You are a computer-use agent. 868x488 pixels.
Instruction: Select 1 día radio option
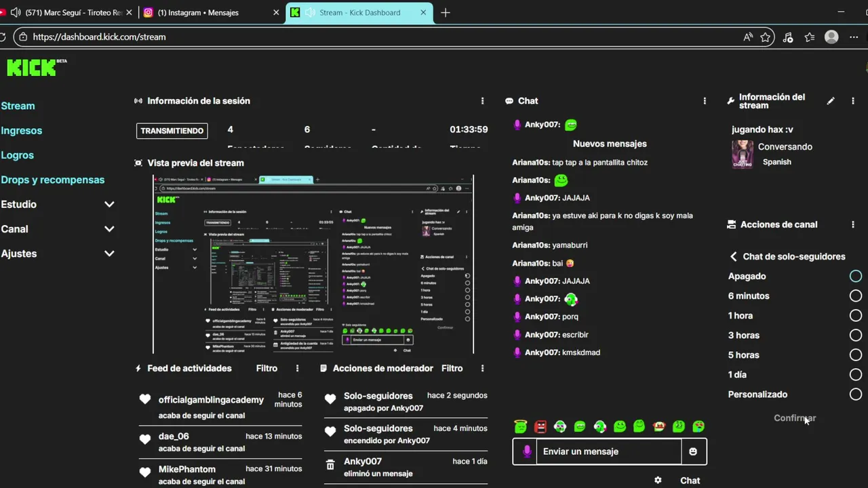856,374
